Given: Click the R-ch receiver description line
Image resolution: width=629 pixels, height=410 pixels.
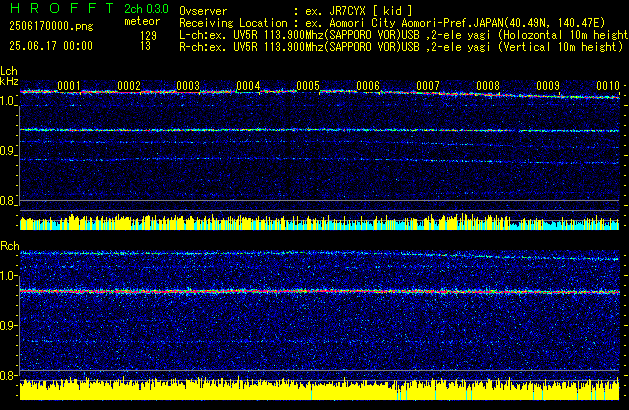Looking at the screenshot, I should [x=401, y=47].
